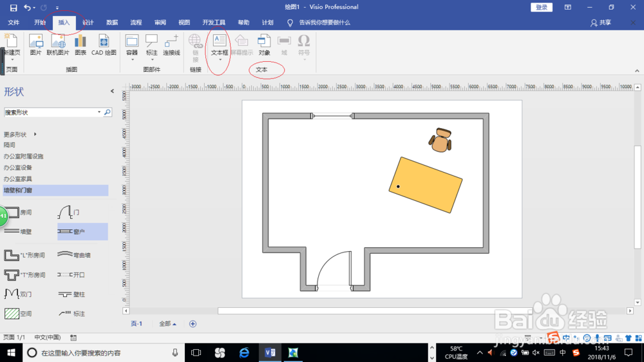
Task: Switch to the 数据 Data tab
Action: [x=111, y=23]
